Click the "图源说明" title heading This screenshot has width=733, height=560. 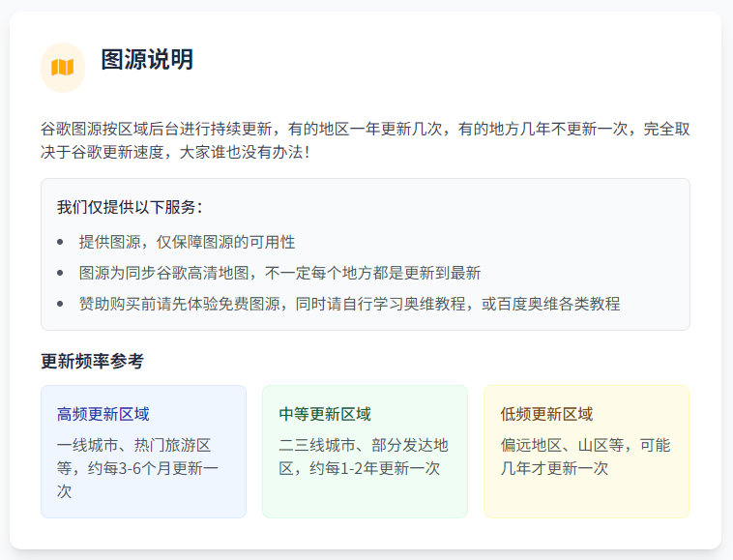(x=147, y=60)
